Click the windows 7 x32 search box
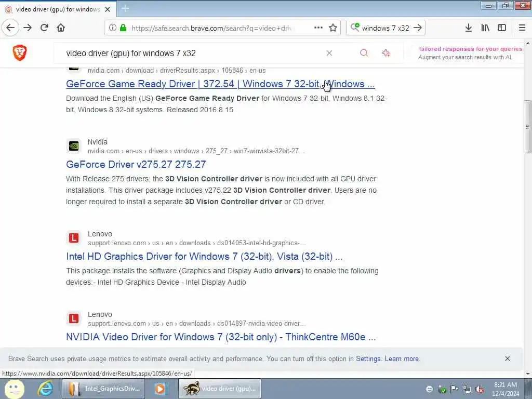The width and height of the screenshot is (532, 399). point(385,28)
